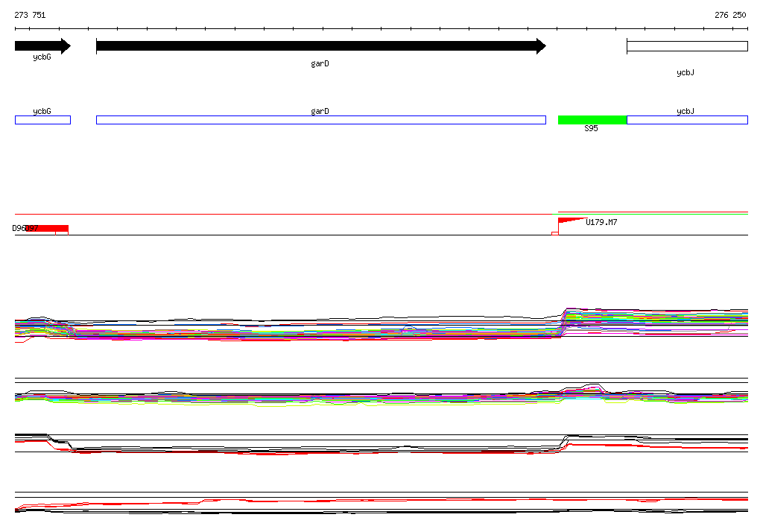Click the ycbJ label under the white box

click(x=686, y=72)
